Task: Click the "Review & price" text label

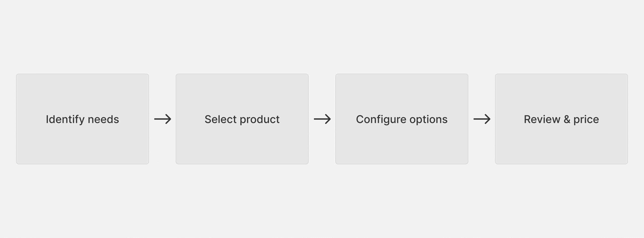Action: [x=561, y=119]
